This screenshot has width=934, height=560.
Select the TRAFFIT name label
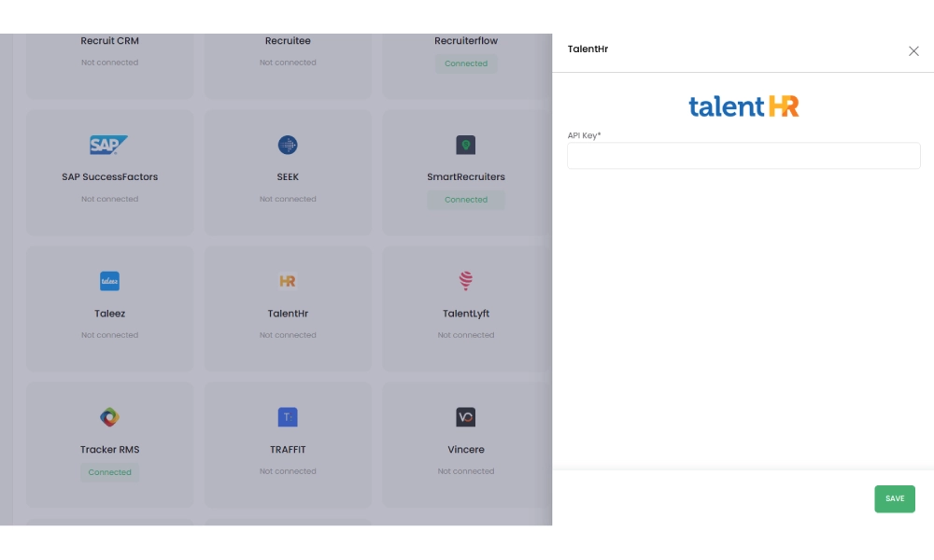click(x=288, y=449)
